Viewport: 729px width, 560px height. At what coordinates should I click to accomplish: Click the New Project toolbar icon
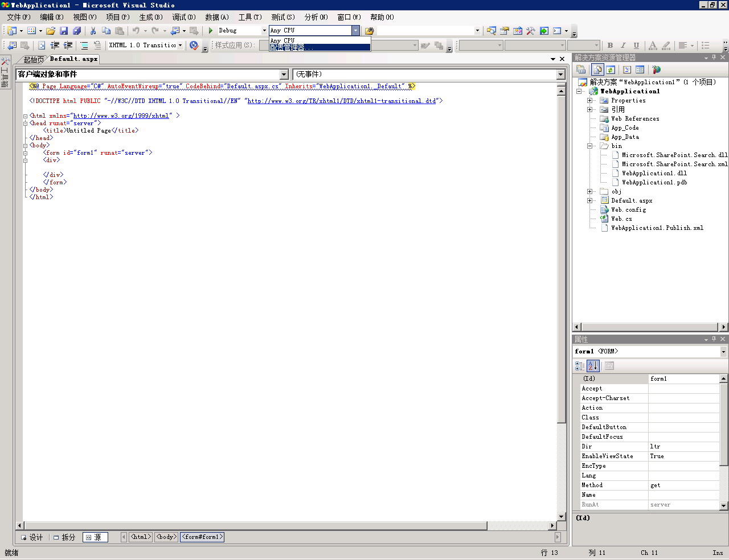[12, 31]
